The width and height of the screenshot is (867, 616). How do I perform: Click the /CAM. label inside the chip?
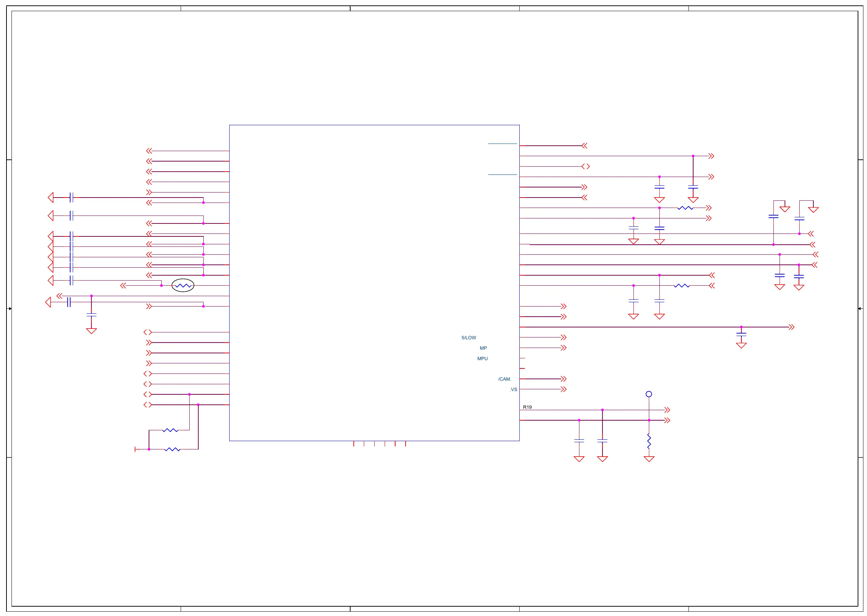pos(505,379)
